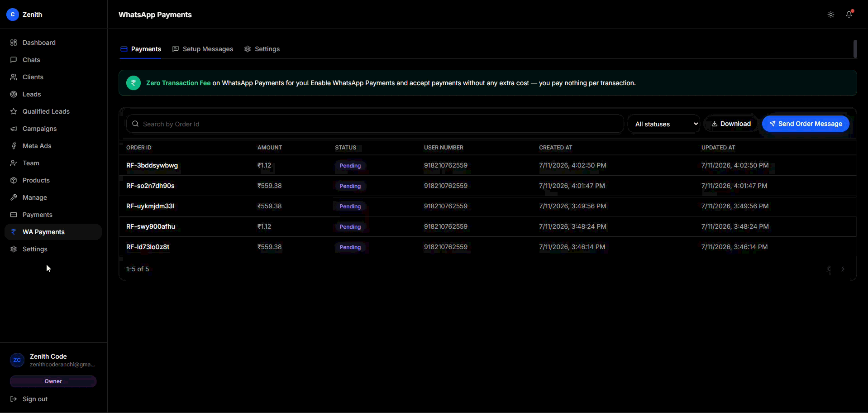Go to previous page chevron
Image resolution: width=868 pixels, height=413 pixels.
[x=829, y=269]
